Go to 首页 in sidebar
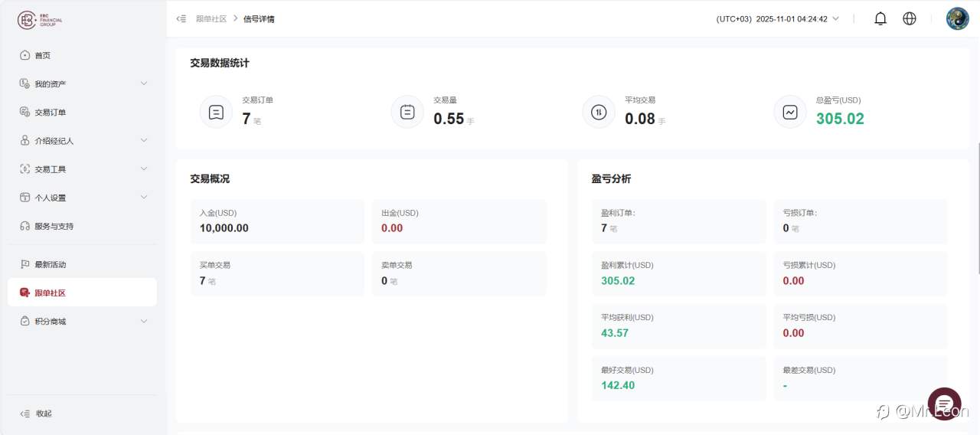Screen dimensions: 980x435 click(x=42, y=55)
